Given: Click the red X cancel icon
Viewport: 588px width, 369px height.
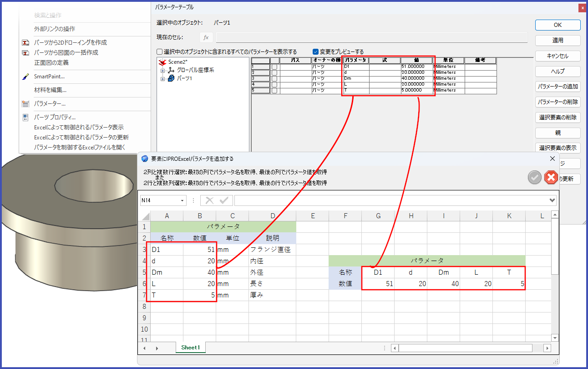Looking at the screenshot, I should [x=551, y=177].
